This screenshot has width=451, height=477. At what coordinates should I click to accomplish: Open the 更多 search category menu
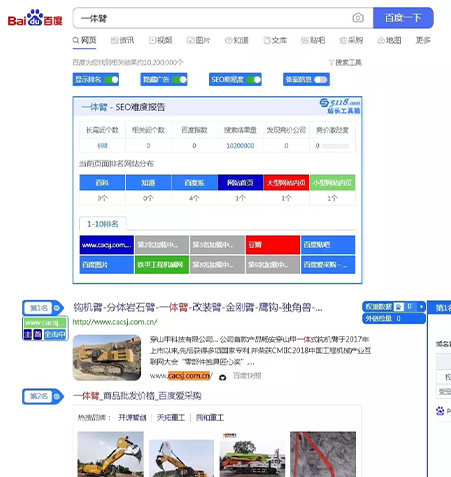[x=423, y=40]
